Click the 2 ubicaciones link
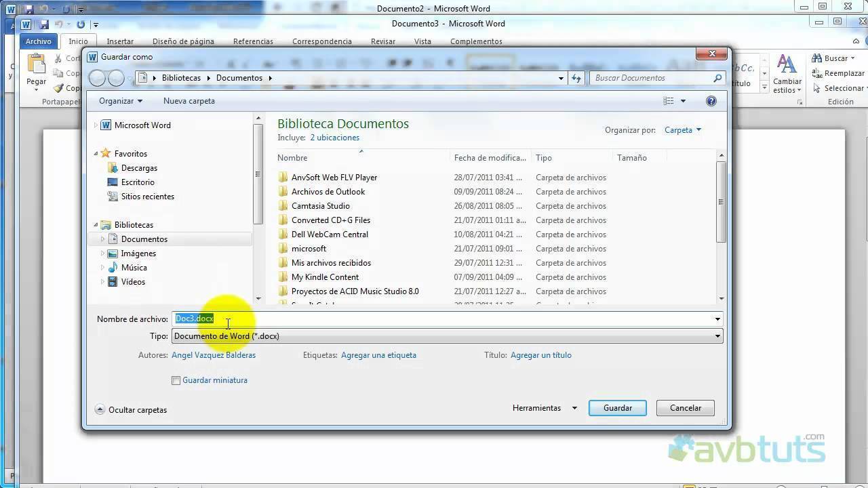This screenshot has height=488, width=868. (334, 138)
